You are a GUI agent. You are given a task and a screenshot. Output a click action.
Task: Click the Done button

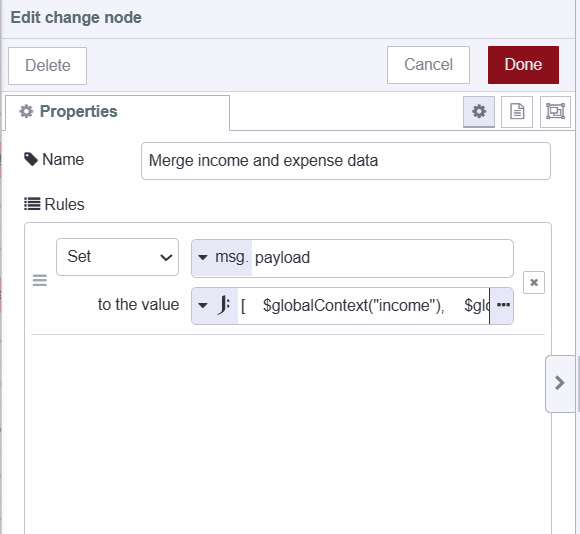point(523,65)
